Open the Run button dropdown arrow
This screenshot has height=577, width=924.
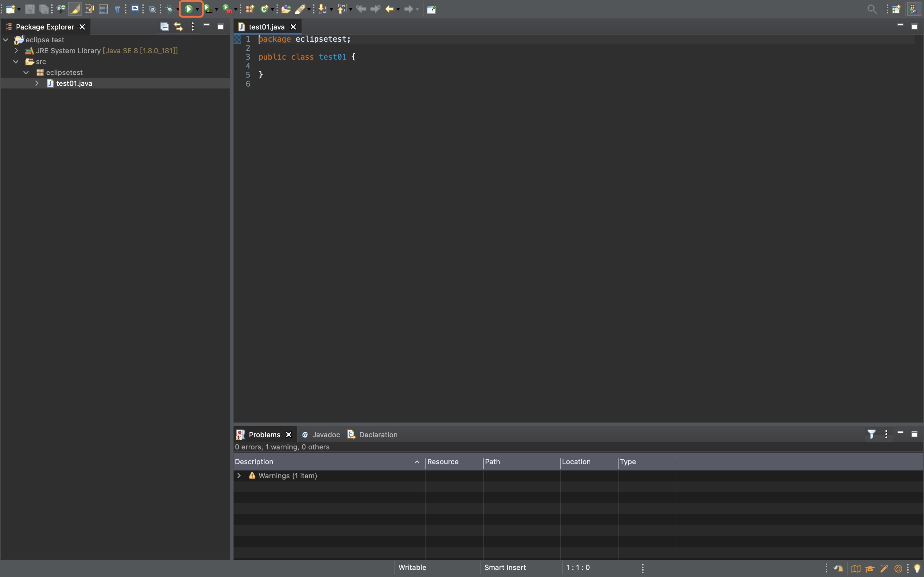[197, 9]
